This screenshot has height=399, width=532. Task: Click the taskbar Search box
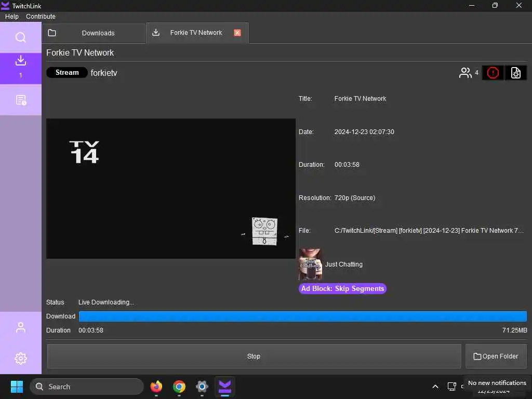[x=87, y=387]
